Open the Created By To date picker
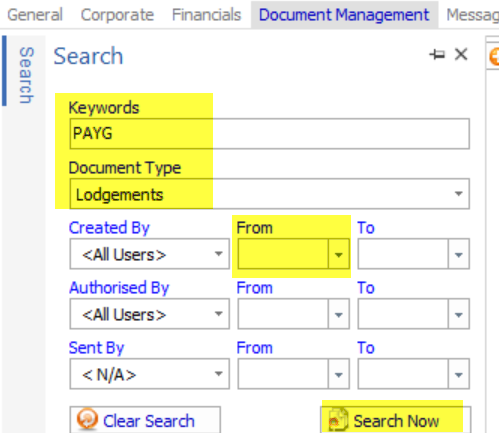Screen dimensions: 499x433 [459, 255]
